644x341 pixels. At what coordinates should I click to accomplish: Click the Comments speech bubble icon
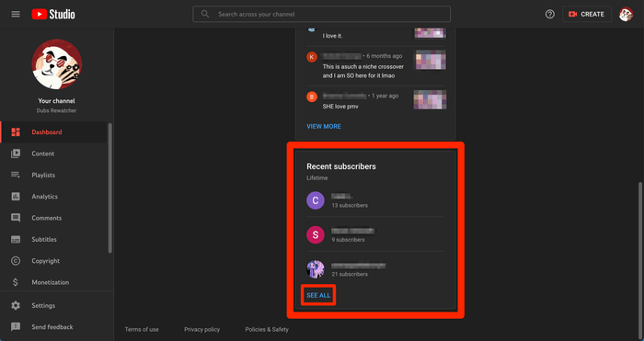click(16, 218)
